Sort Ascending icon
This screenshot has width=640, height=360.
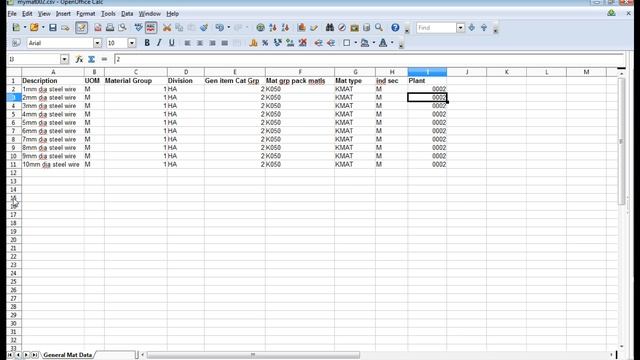pos(273,28)
